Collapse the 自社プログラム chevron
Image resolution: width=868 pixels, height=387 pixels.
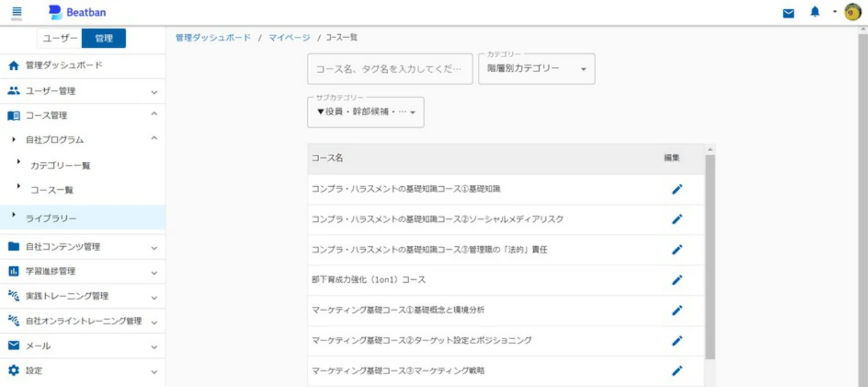(154, 139)
